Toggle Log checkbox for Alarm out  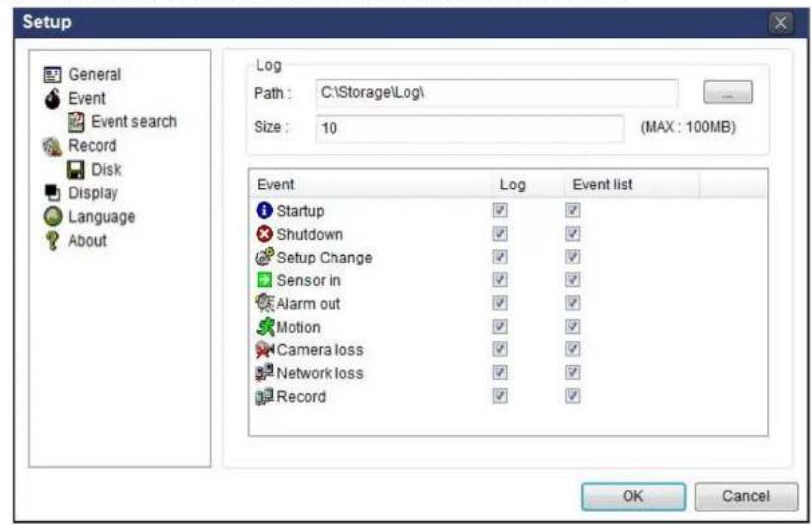tap(500, 303)
